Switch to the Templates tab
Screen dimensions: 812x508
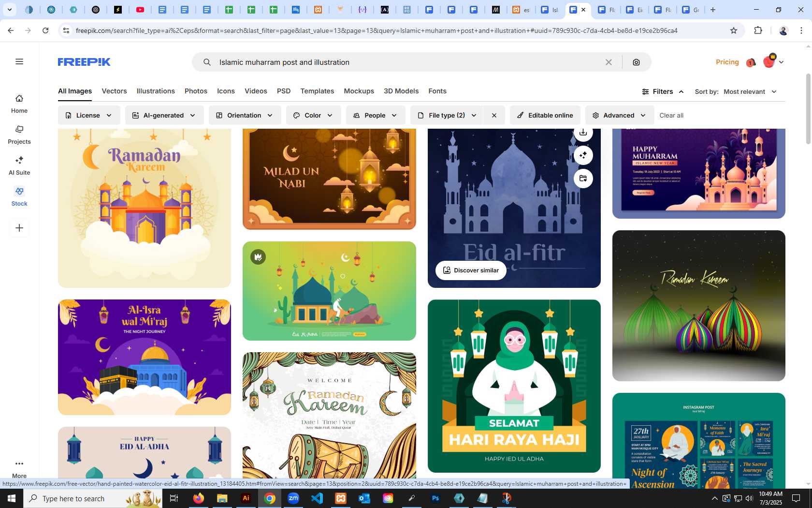pyautogui.click(x=317, y=91)
